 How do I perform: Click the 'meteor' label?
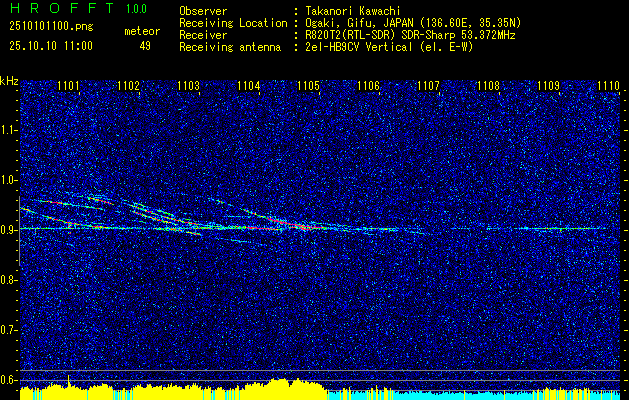142,31
